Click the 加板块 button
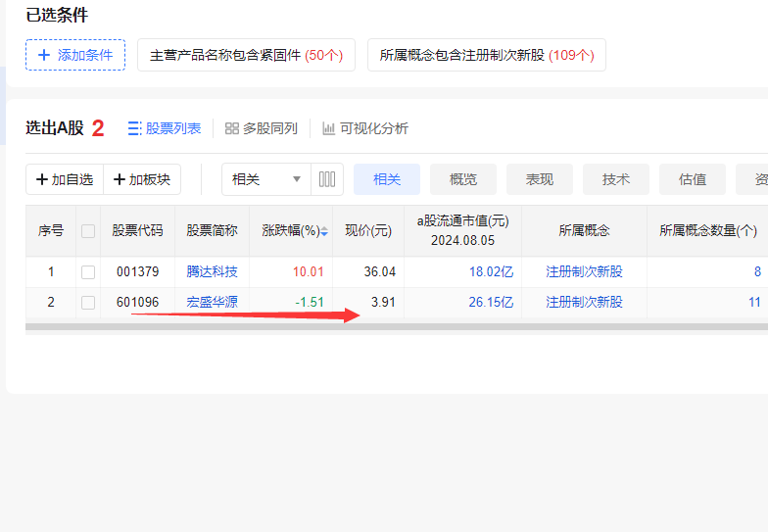768x532 pixels. coord(142,179)
